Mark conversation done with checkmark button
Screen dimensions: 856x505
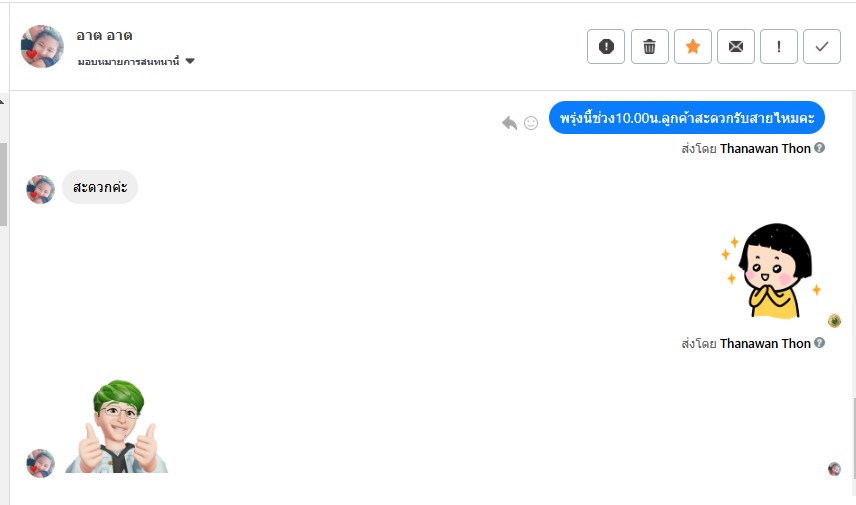coord(822,46)
